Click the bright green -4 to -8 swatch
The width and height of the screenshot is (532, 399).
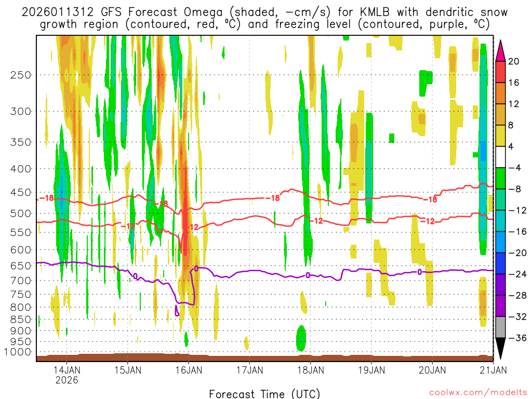(x=500, y=178)
